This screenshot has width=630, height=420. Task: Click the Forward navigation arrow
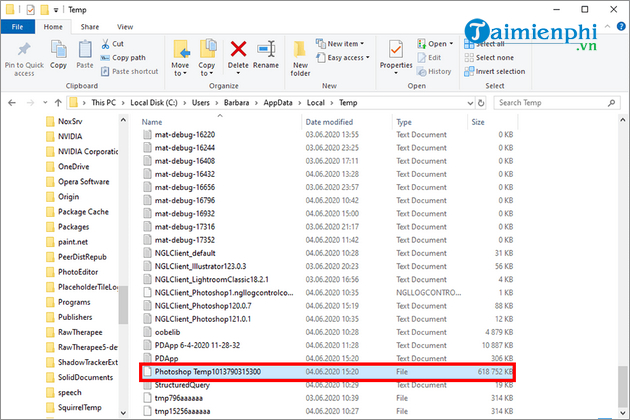pos(30,103)
